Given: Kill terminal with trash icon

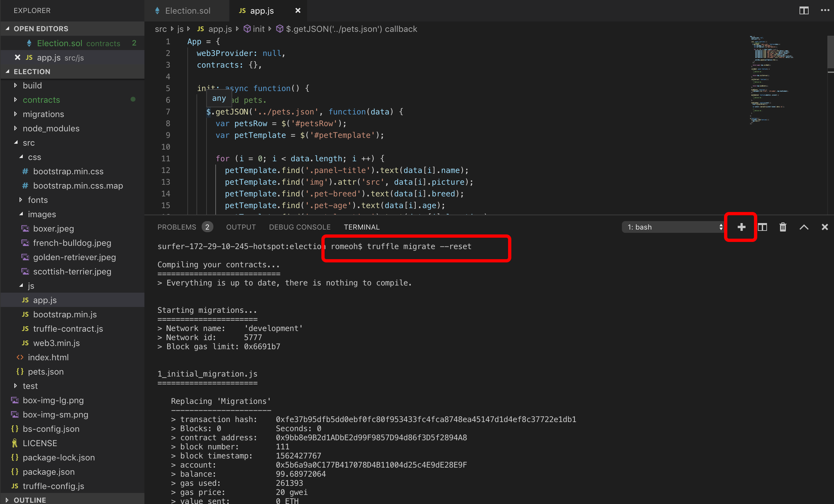Looking at the screenshot, I should pos(783,227).
